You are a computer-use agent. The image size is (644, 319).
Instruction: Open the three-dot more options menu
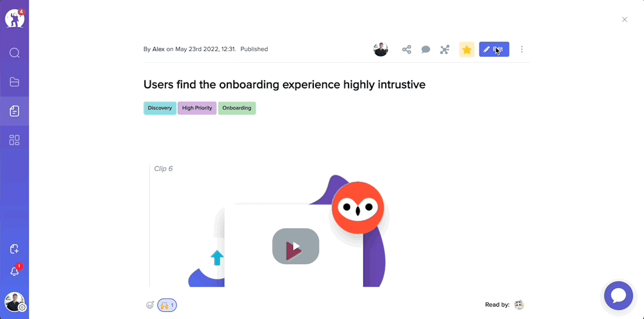(x=522, y=49)
